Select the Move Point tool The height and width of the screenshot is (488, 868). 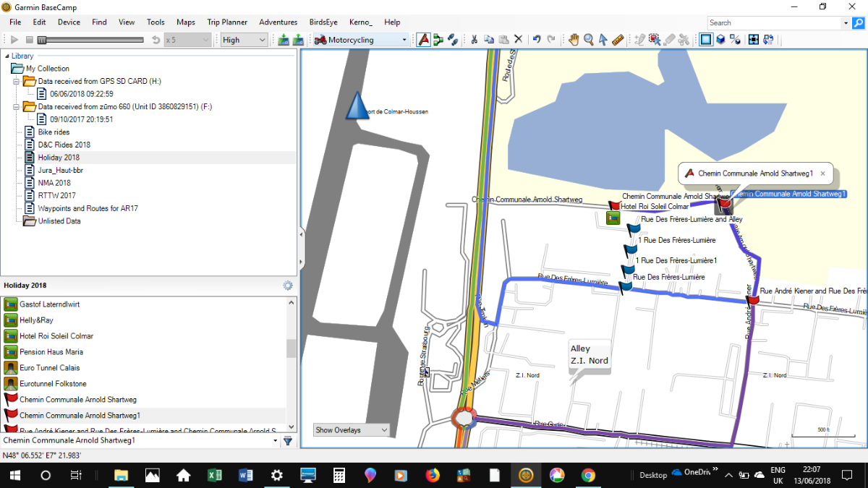click(x=655, y=40)
